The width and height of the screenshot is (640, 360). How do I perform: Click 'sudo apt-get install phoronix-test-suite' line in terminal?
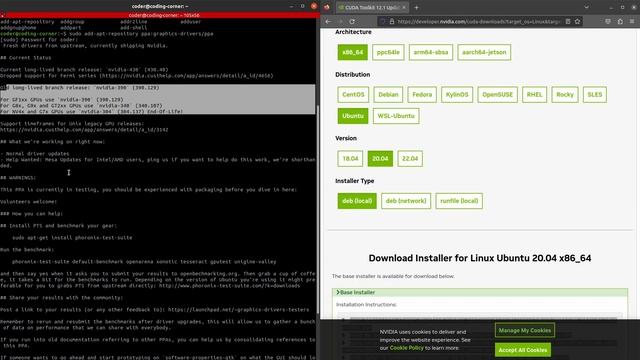pyautogui.click(x=72, y=238)
